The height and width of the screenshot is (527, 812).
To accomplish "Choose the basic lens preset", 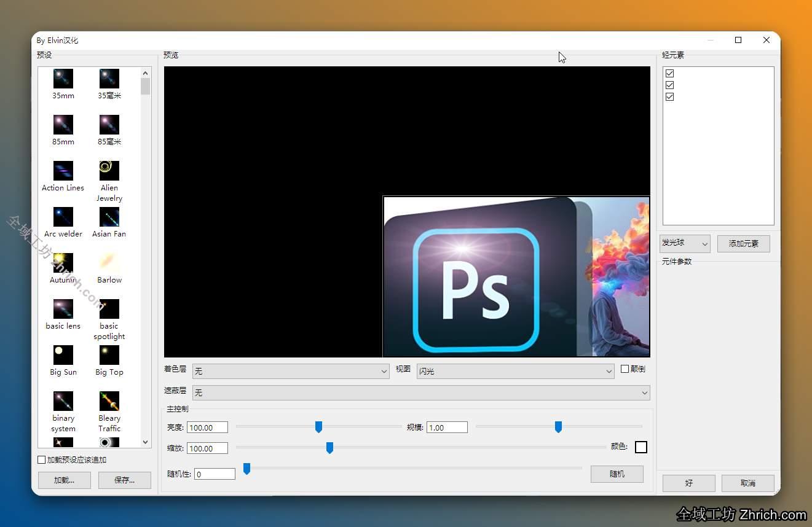I will 63,314.
